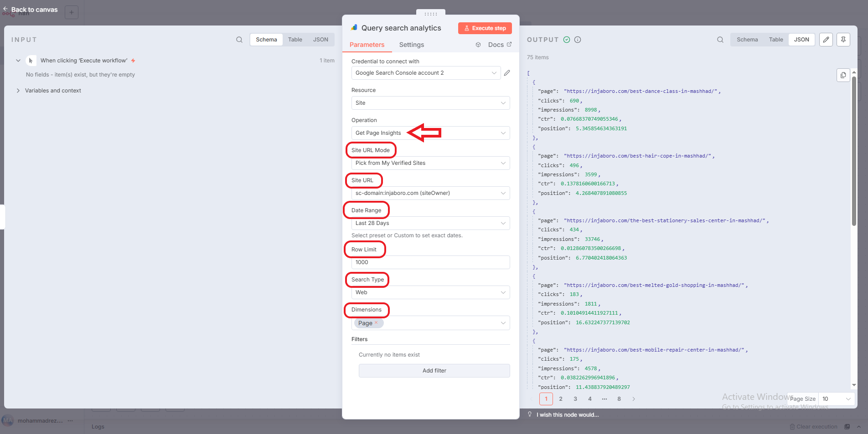Click the output vertical scrollbar

tap(854, 150)
